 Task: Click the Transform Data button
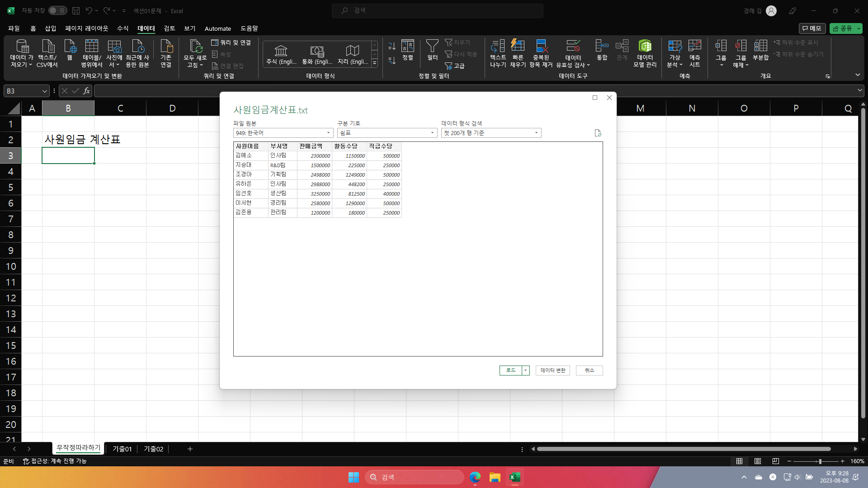[x=553, y=371]
